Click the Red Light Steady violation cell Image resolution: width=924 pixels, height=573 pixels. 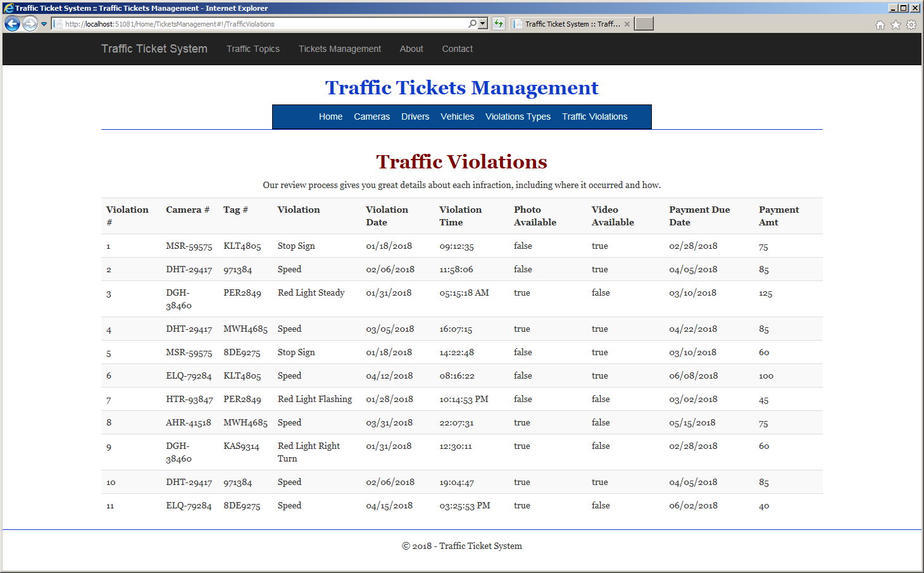(x=311, y=293)
